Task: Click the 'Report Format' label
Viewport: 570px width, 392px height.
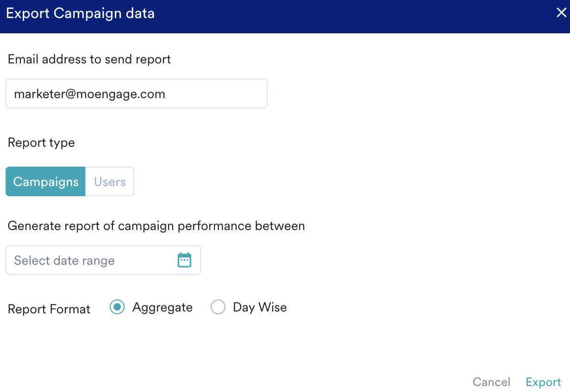Action: tap(49, 309)
